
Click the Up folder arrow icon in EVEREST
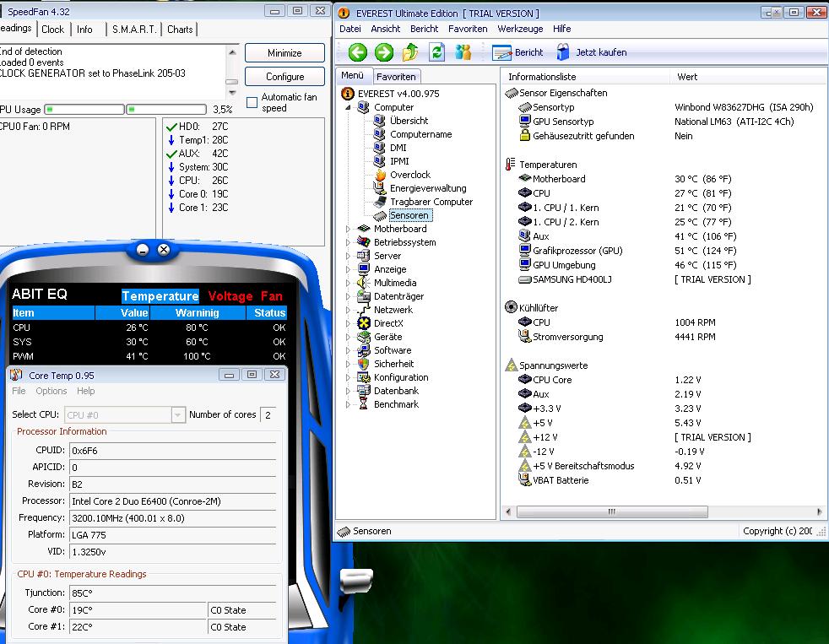point(410,52)
